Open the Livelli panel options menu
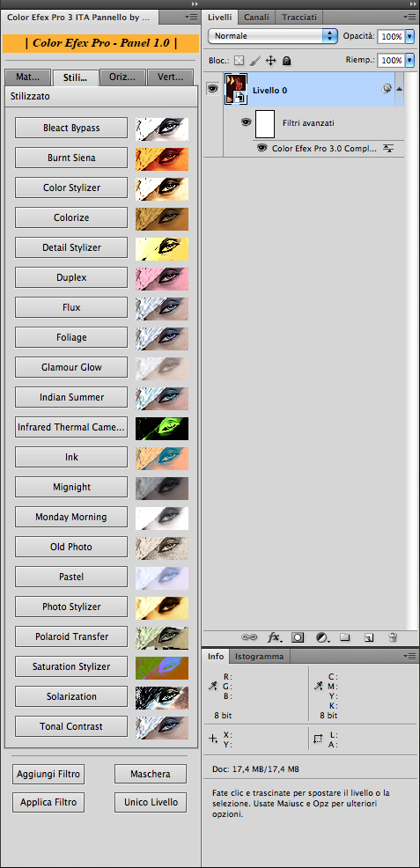 [x=409, y=17]
